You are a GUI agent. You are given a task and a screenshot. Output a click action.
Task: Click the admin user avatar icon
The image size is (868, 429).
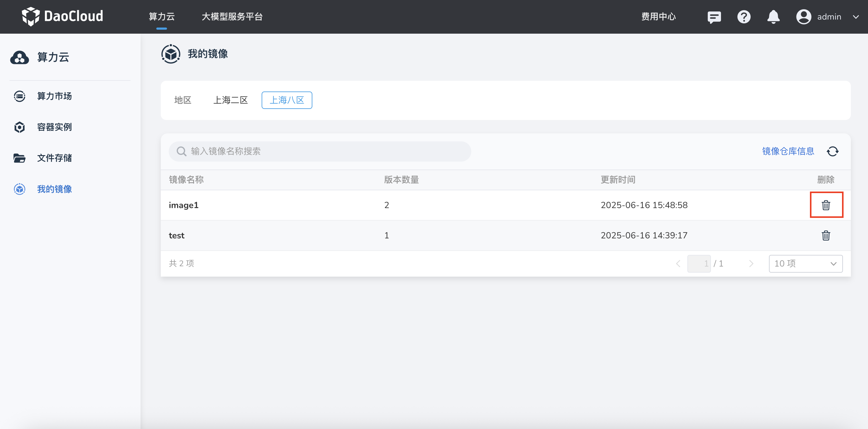tap(804, 17)
